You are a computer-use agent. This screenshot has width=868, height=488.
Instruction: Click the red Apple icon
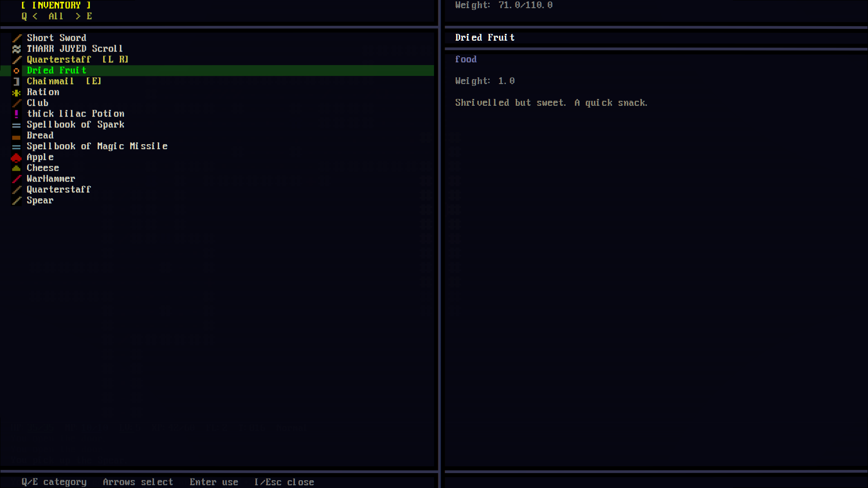coord(17,157)
